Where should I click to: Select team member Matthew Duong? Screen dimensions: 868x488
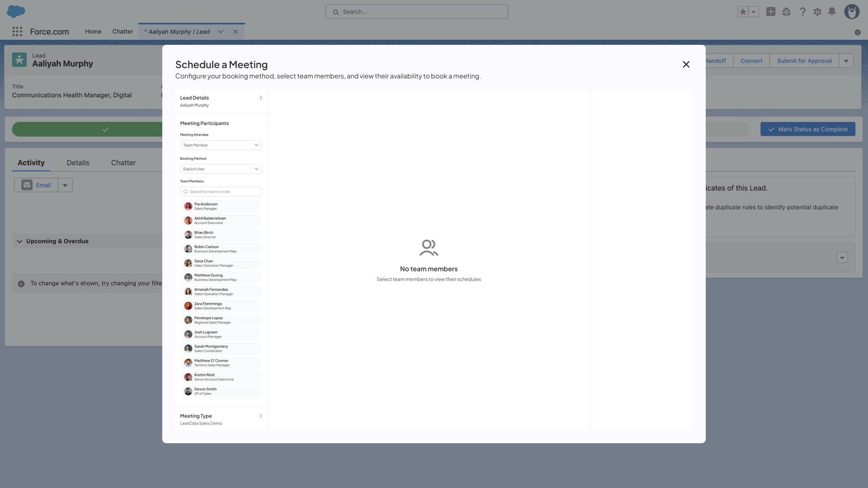tap(221, 277)
